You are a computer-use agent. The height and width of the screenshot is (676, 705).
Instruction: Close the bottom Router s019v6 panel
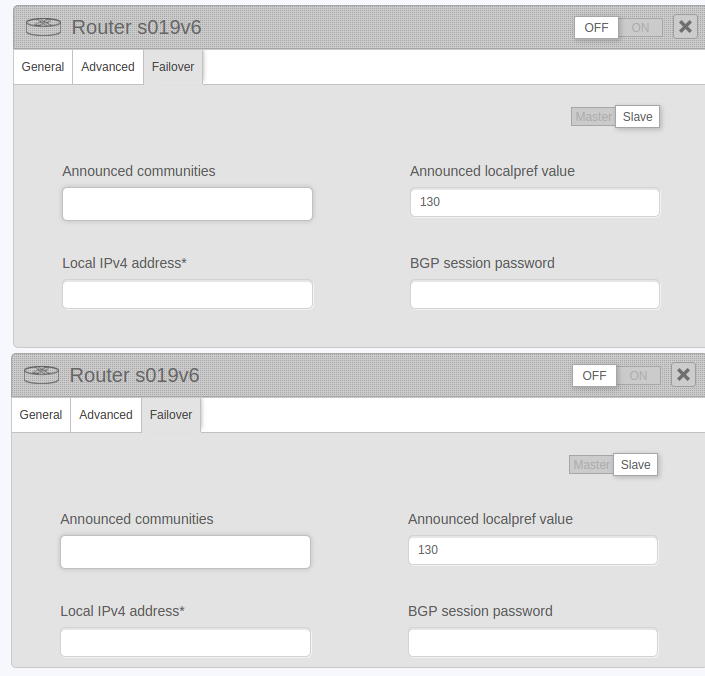point(683,375)
